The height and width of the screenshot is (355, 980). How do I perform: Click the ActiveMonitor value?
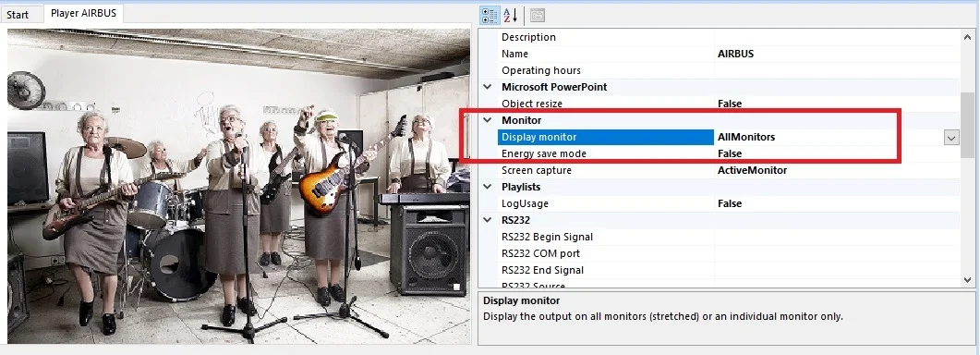point(752,170)
